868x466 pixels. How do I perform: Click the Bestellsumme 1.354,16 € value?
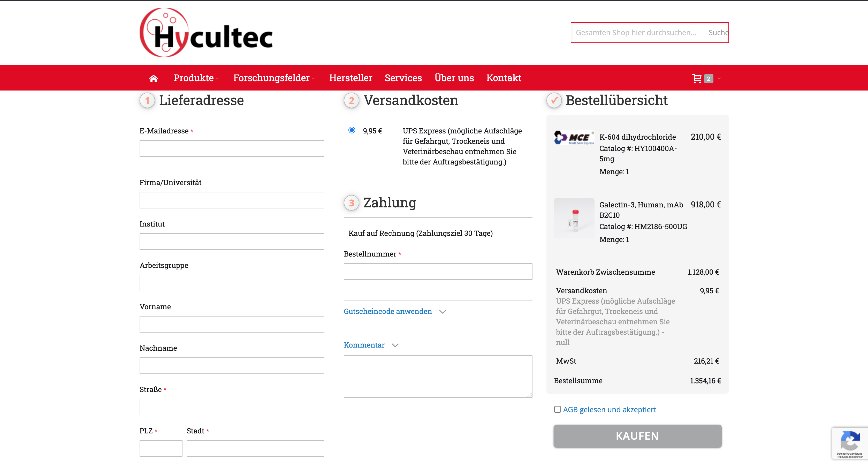tap(705, 381)
